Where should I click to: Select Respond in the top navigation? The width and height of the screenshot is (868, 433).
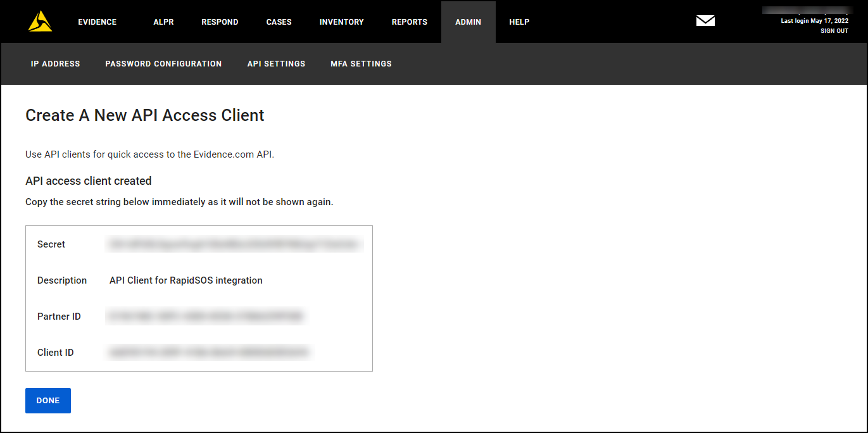(x=220, y=22)
